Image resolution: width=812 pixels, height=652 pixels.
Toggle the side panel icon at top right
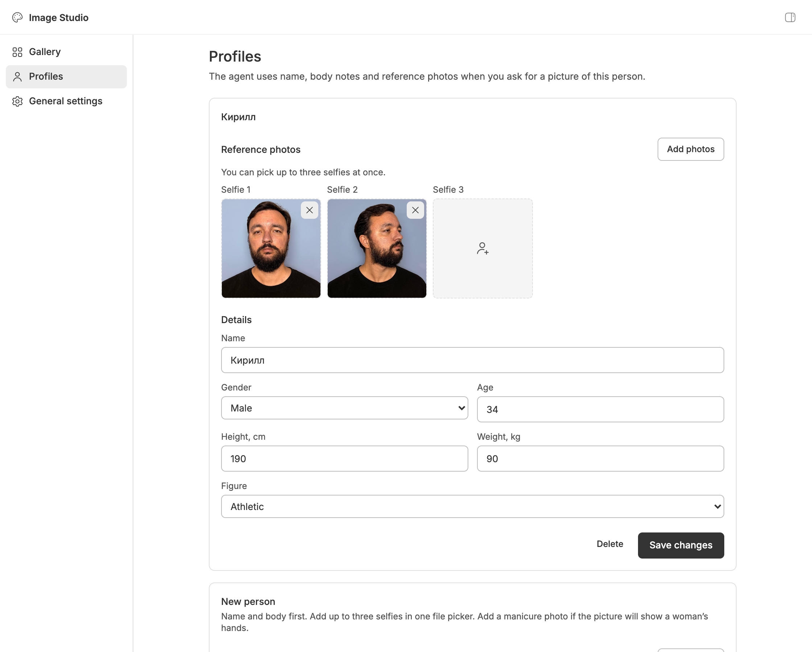(x=790, y=17)
